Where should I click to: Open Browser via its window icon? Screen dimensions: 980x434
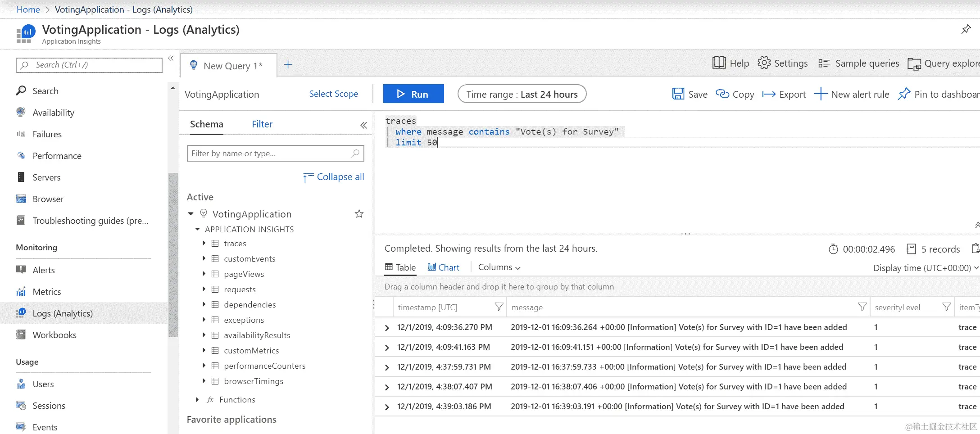point(21,199)
